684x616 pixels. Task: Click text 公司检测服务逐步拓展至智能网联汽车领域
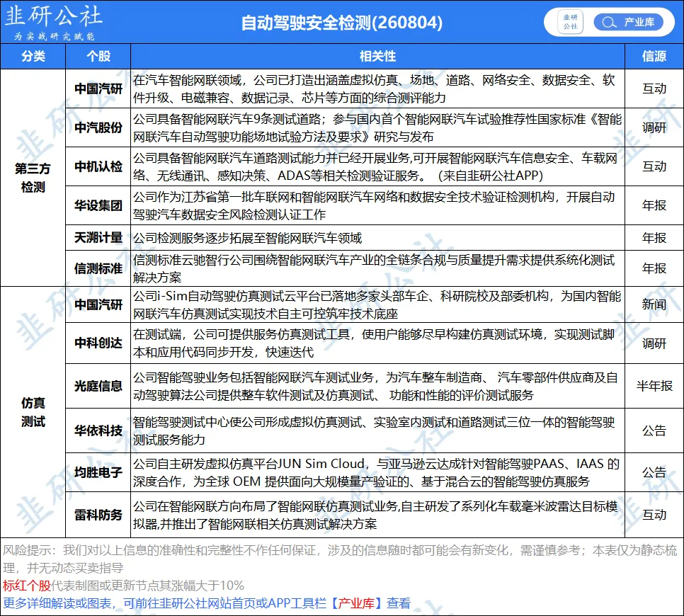pos(247,238)
